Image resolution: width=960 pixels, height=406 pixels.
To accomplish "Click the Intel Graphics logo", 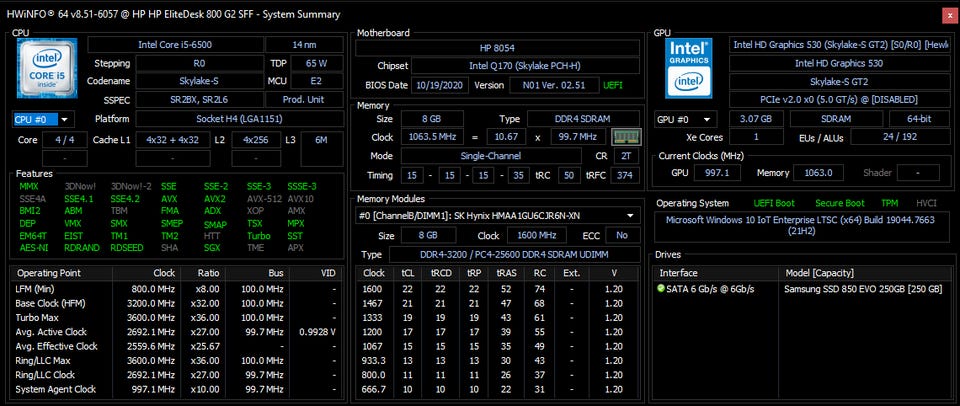I will [x=689, y=69].
